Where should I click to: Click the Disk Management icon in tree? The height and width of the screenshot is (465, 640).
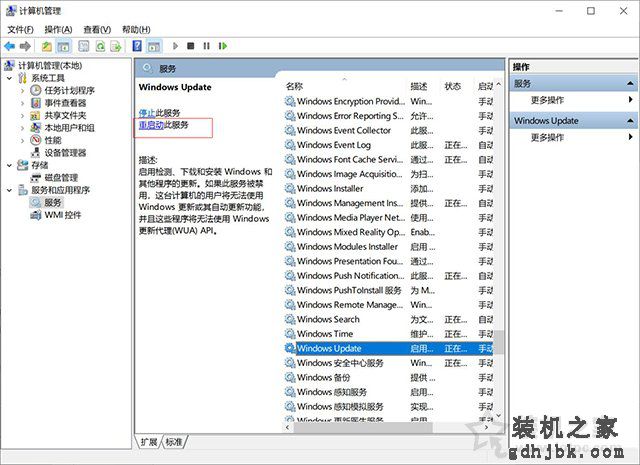pos(36,178)
